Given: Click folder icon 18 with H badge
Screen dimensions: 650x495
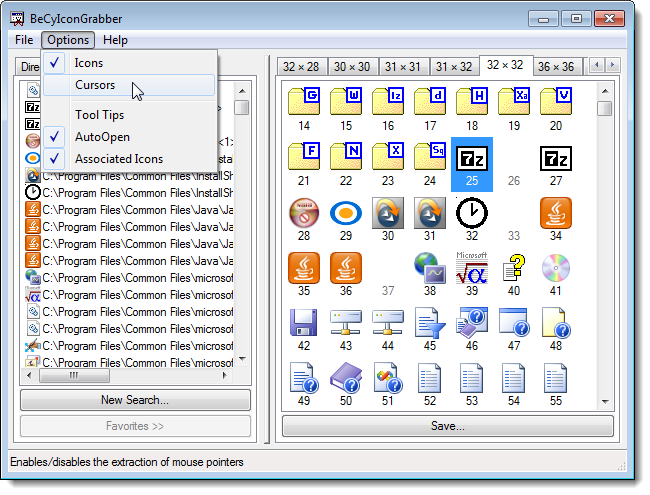Looking at the screenshot, I should [472, 101].
